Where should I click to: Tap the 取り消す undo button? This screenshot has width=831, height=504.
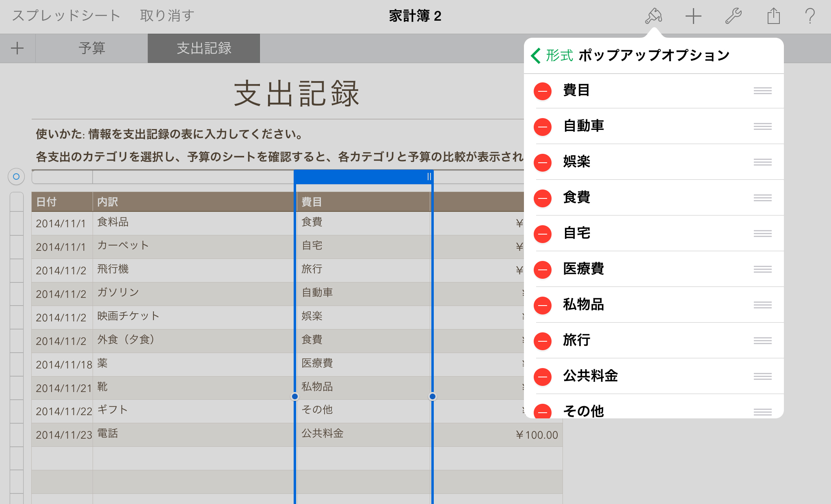pyautogui.click(x=167, y=16)
